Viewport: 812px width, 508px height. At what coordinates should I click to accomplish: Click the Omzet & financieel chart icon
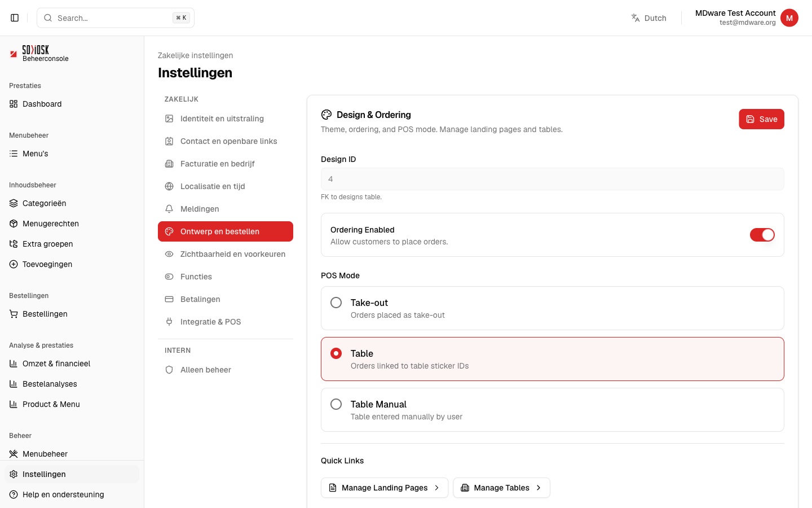(14, 364)
